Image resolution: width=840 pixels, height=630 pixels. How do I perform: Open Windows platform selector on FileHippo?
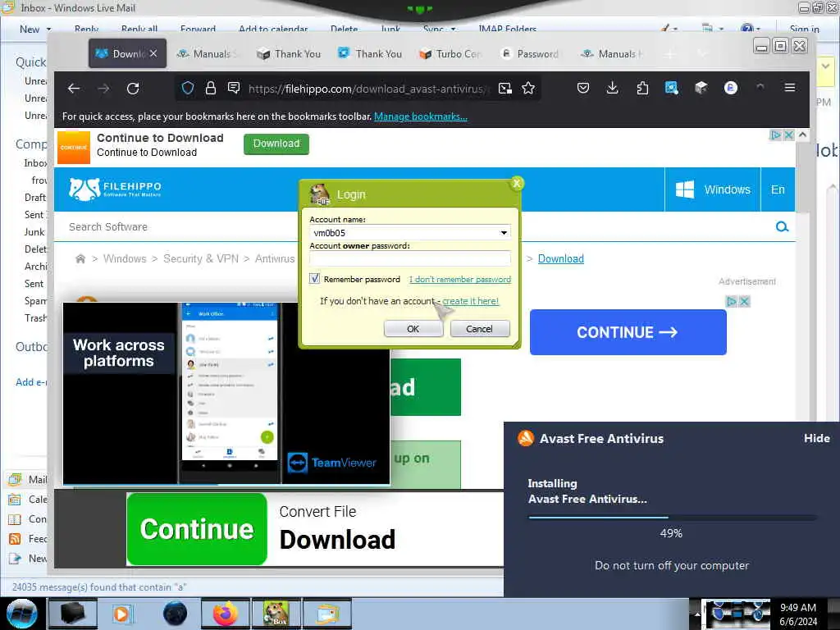[x=713, y=189]
